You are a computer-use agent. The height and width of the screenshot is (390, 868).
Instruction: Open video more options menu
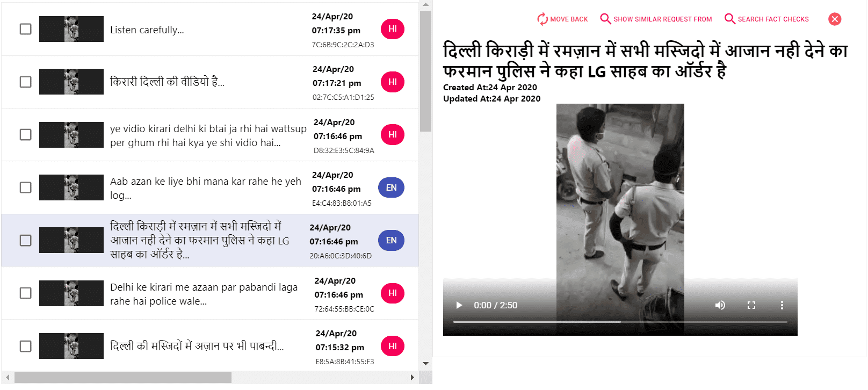(782, 305)
